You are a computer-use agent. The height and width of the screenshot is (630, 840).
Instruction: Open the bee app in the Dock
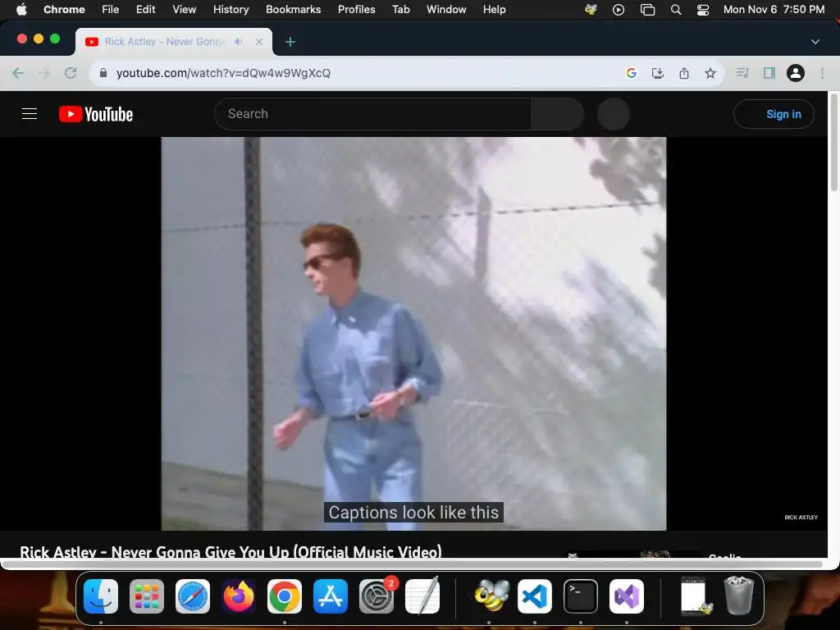(492, 596)
